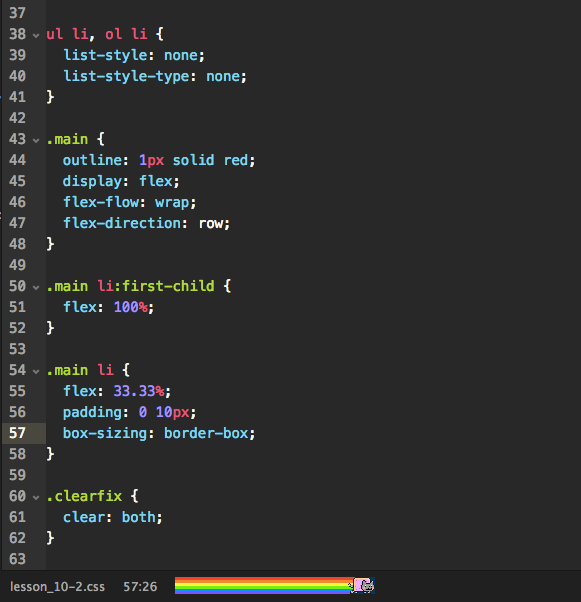Collapse the 'ul li, ol li' rule fold arrow
581x602 pixels.
36,35
